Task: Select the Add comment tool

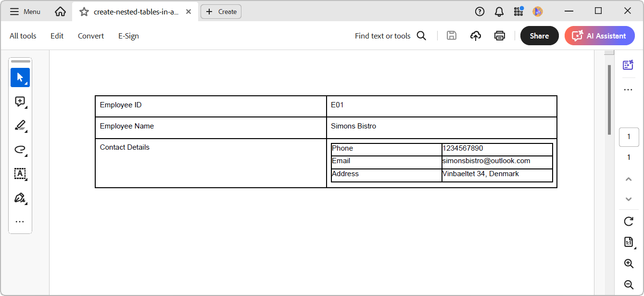Action: (20, 102)
